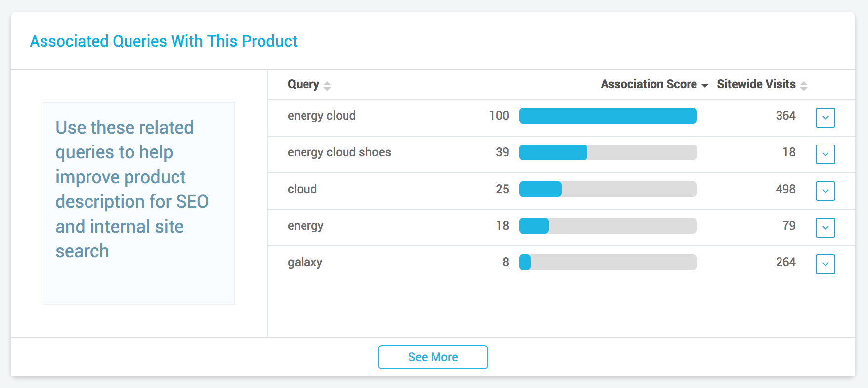Click the energy cloud shoes score bar
Screen dimensions: 868x388
click(608, 152)
